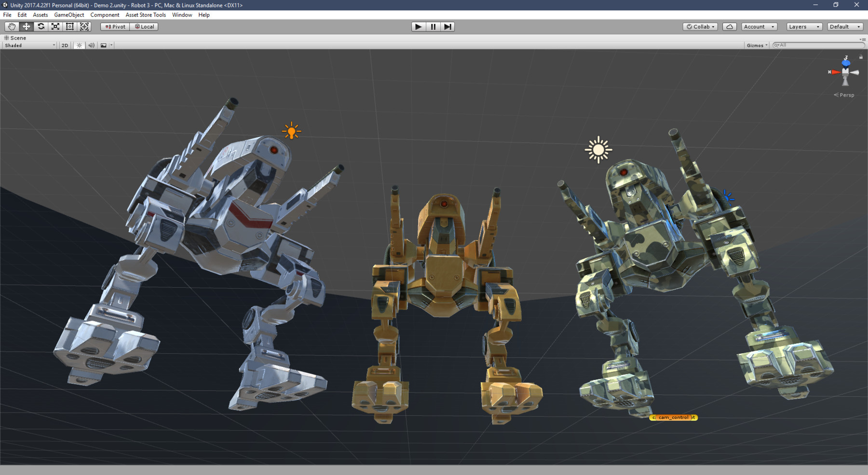Toggle scene audio in the Scene view
The width and height of the screenshot is (868, 475).
pos(91,45)
